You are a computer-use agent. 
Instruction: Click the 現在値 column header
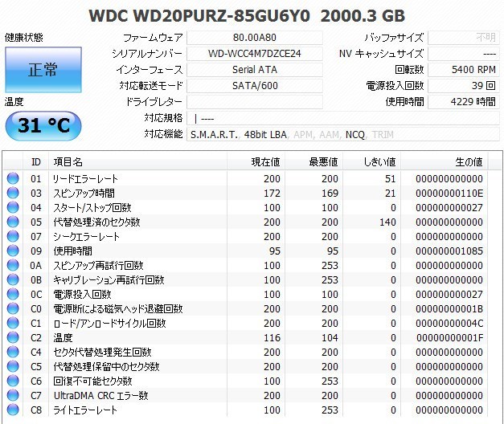256,161
